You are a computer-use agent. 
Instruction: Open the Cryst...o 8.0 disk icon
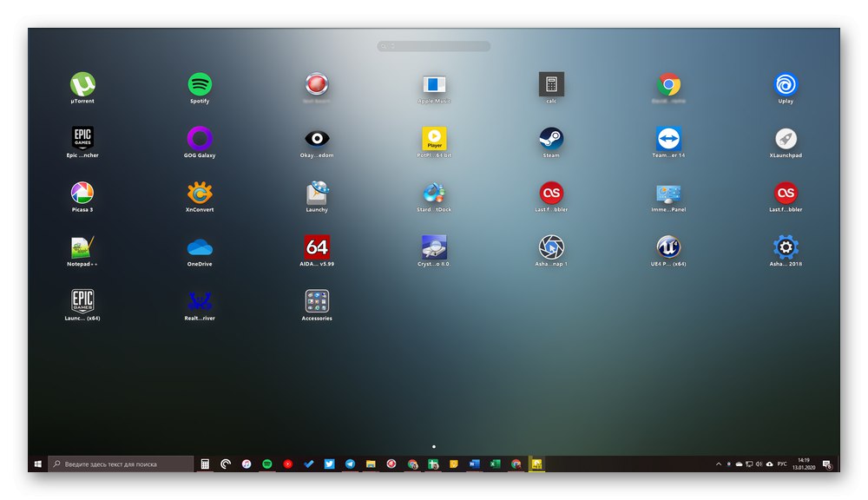coord(434,247)
